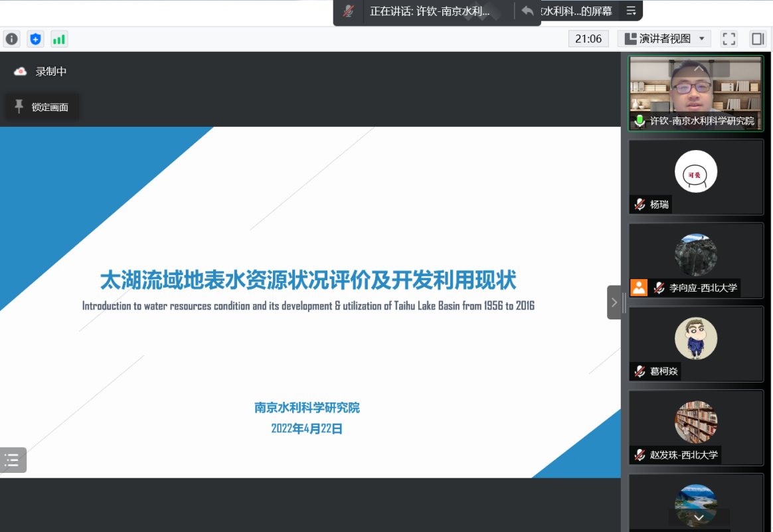Check the green network signal bars icon
This screenshot has width=773, height=532.
click(59, 39)
